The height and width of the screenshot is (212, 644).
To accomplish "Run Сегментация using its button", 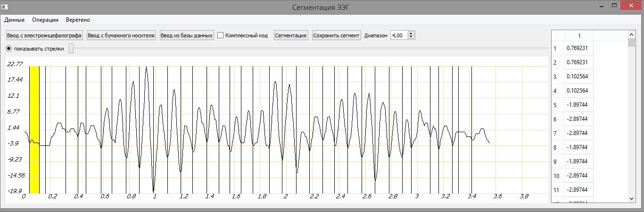I will click(291, 35).
